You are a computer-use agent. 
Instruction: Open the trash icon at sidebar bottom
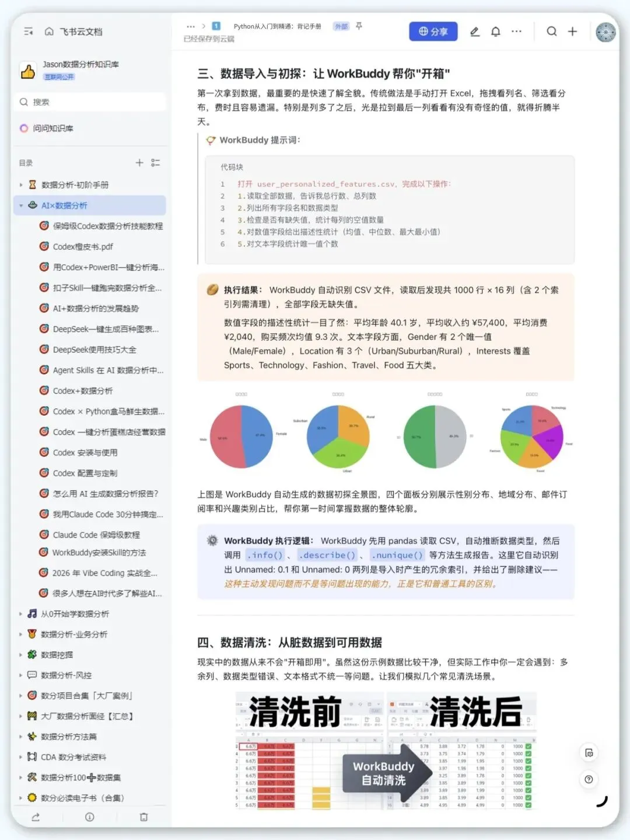coord(143,817)
